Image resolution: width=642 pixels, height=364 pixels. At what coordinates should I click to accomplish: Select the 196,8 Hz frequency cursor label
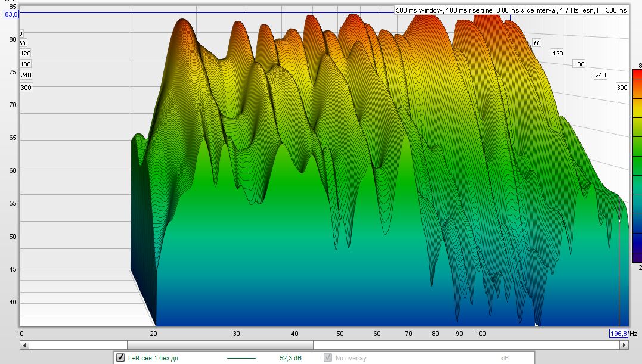click(618, 334)
